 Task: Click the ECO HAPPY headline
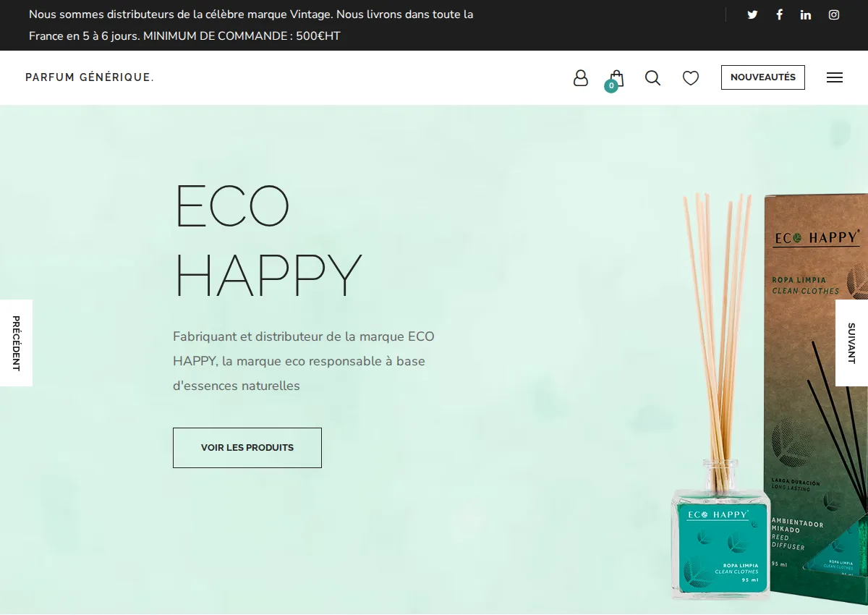pos(268,240)
